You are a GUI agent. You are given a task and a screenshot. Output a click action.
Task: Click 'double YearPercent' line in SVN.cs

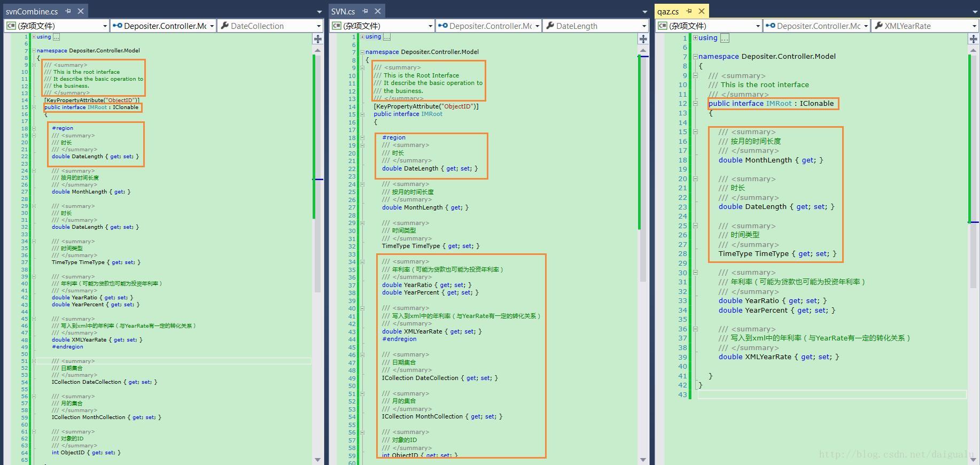pos(430,293)
